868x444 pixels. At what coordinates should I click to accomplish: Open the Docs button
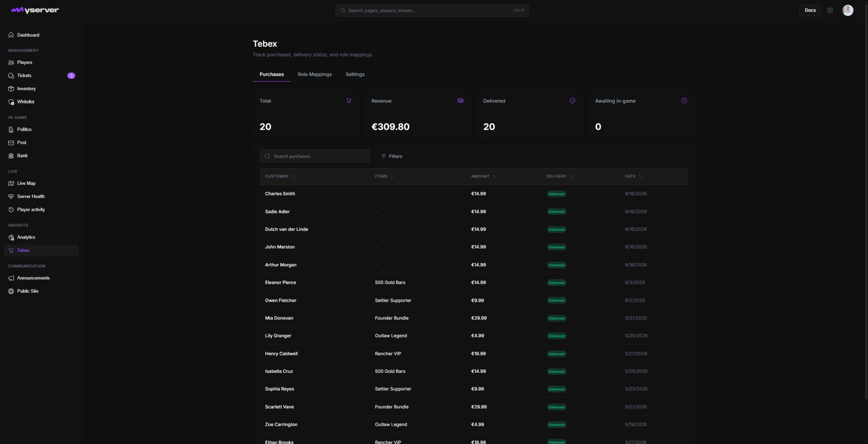(x=810, y=10)
